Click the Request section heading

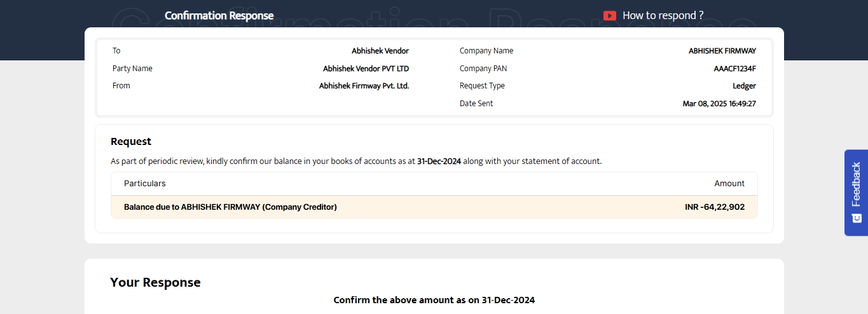coord(131,141)
